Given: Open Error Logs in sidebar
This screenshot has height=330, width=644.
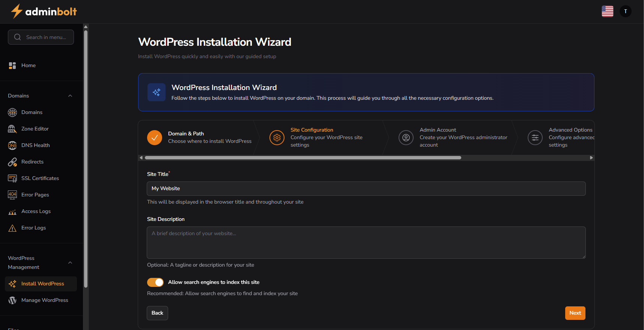Looking at the screenshot, I should tap(41, 228).
